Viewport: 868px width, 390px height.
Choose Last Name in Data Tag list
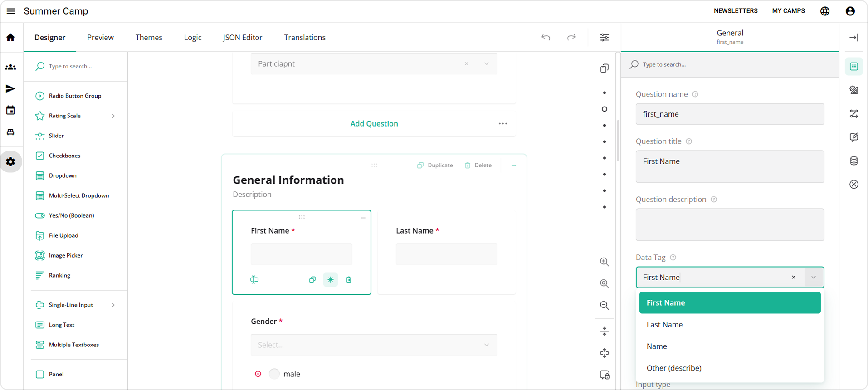730,325
